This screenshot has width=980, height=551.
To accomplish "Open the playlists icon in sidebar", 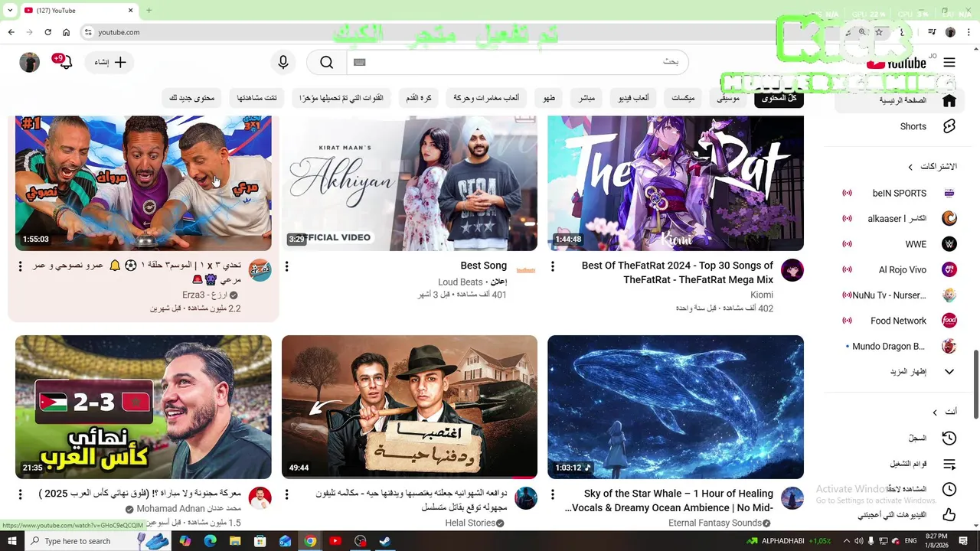I will [x=949, y=464].
